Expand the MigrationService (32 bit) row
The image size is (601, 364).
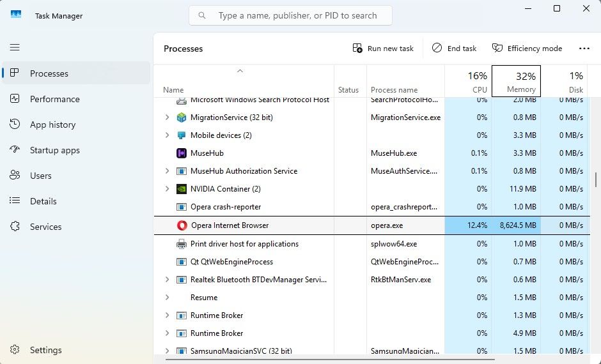167,117
